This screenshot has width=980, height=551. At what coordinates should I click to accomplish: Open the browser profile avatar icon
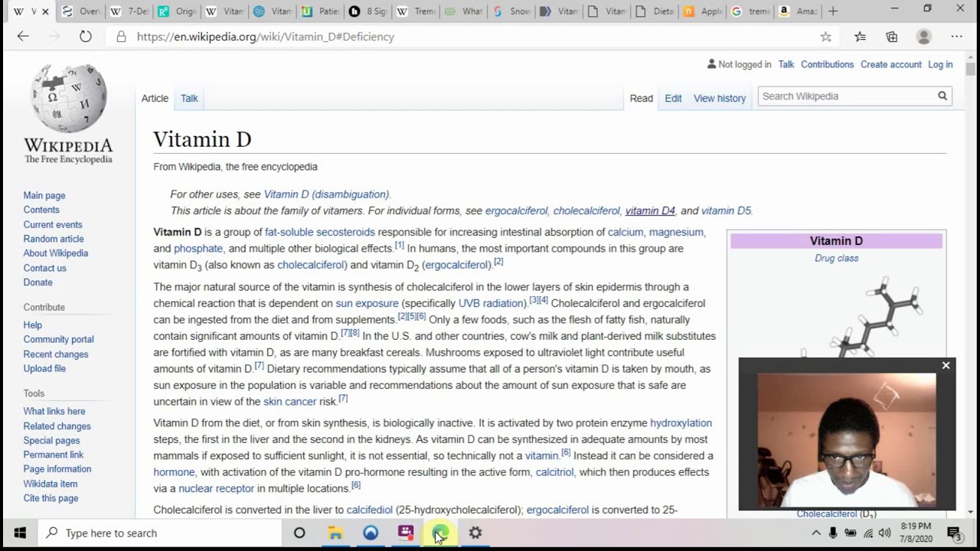pyautogui.click(x=924, y=36)
